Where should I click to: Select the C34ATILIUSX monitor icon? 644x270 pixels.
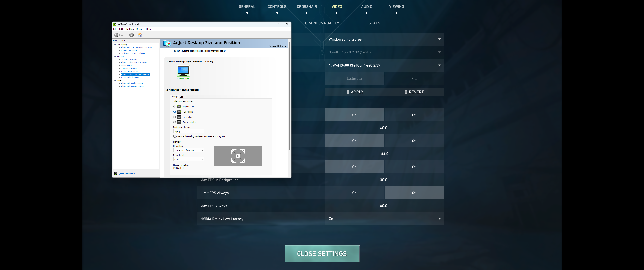183,71
